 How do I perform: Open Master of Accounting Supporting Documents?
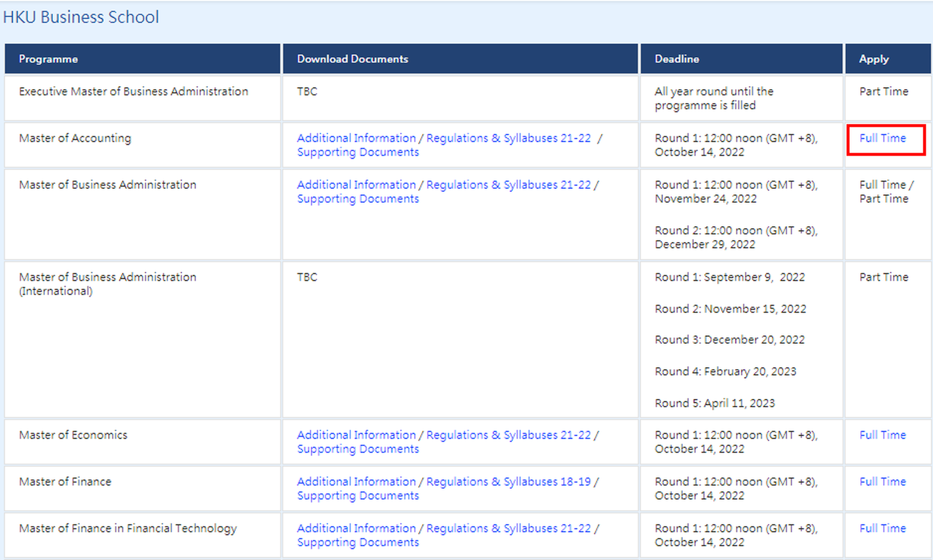[x=358, y=152]
